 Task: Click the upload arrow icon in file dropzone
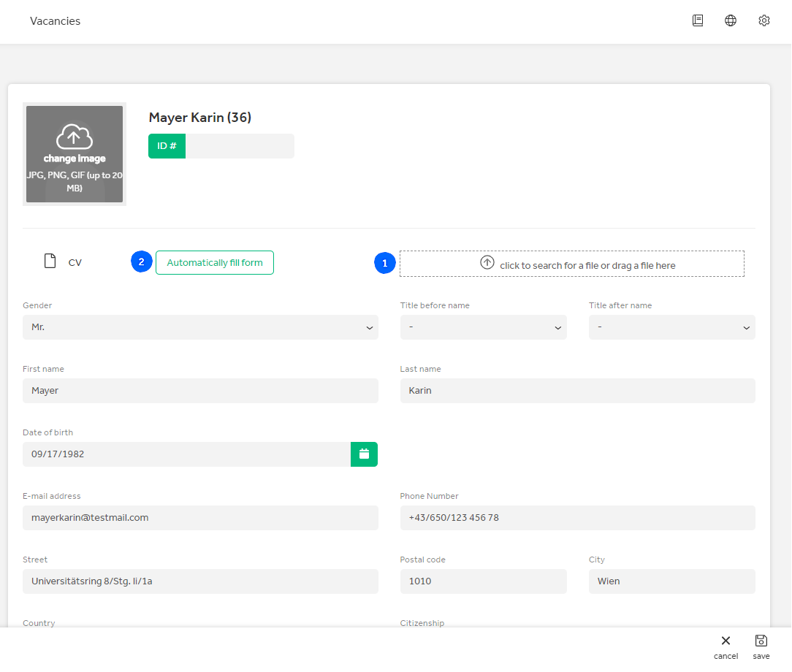(x=487, y=263)
